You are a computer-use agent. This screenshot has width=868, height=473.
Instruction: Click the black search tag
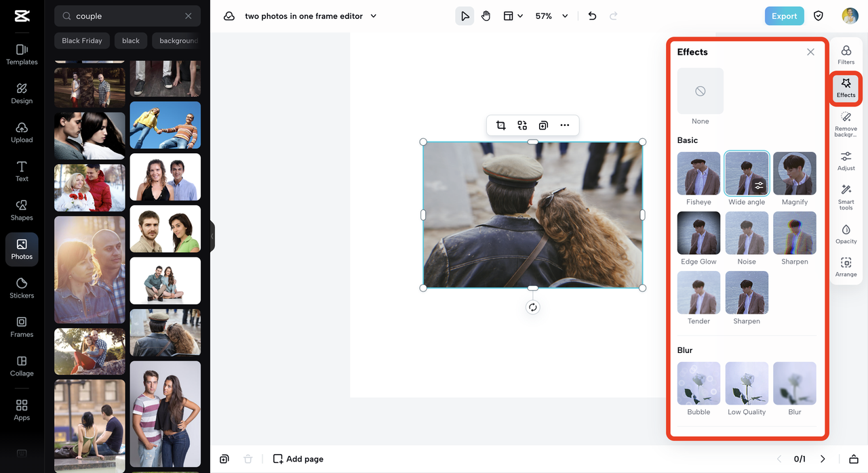(x=131, y=41)
